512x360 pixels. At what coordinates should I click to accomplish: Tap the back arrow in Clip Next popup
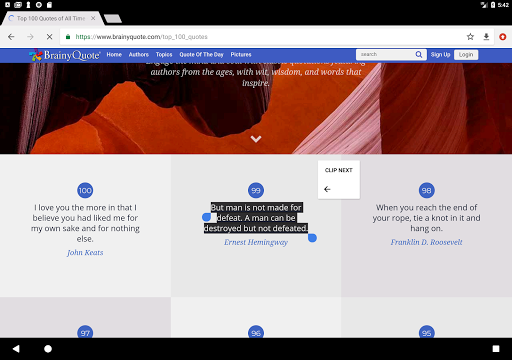coord(327,189)
